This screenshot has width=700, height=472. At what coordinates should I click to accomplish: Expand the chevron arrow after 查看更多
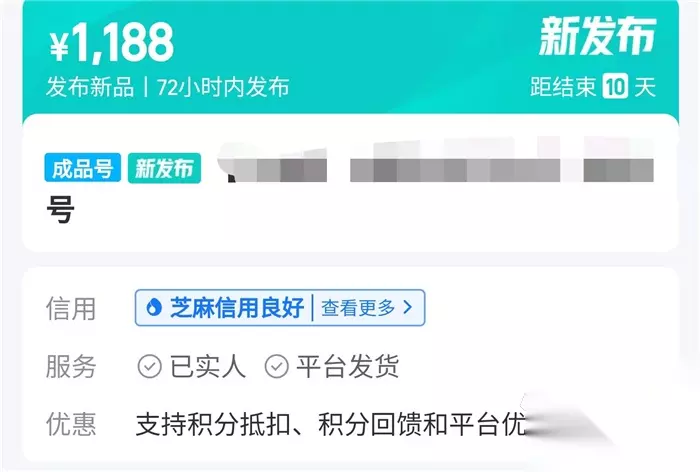(x=408, y=307)
